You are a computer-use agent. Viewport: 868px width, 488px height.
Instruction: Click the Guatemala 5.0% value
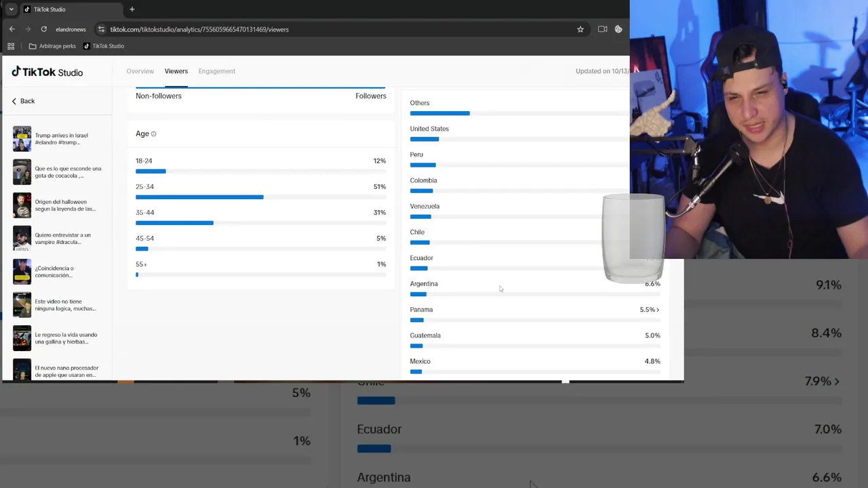(x=652, y=335)
